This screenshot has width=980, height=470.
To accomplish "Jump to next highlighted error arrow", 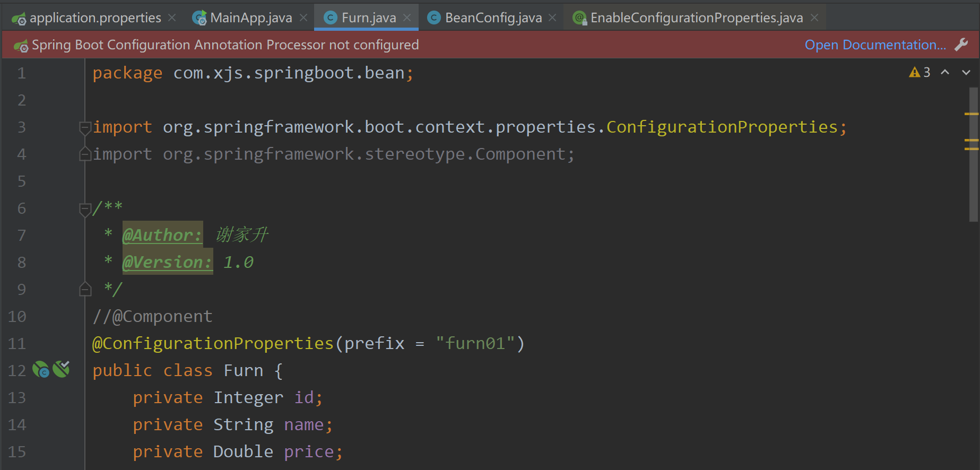I will coord(966,73).
